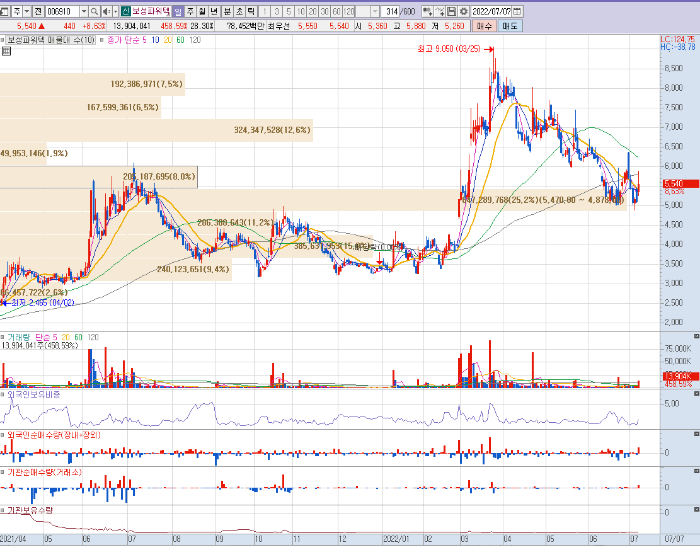Select the 30 interval button
Image resolution: width=700 pixels, height=546 pixels.
325,11
